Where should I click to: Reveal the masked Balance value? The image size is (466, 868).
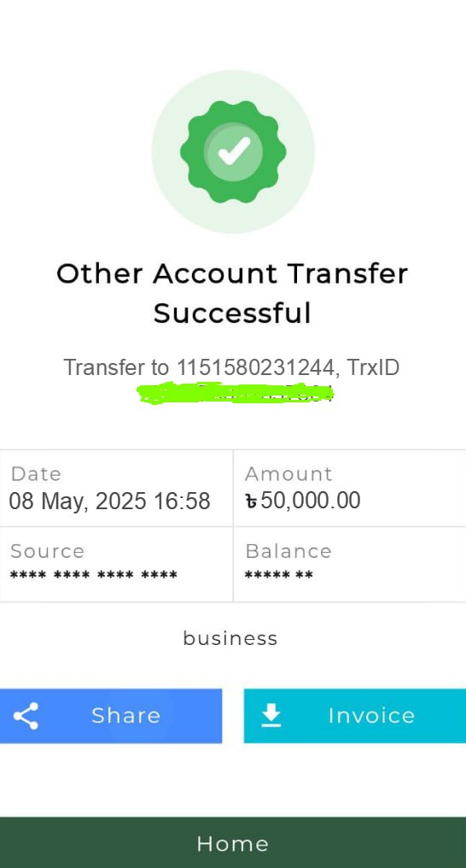(x=278, y=575)
